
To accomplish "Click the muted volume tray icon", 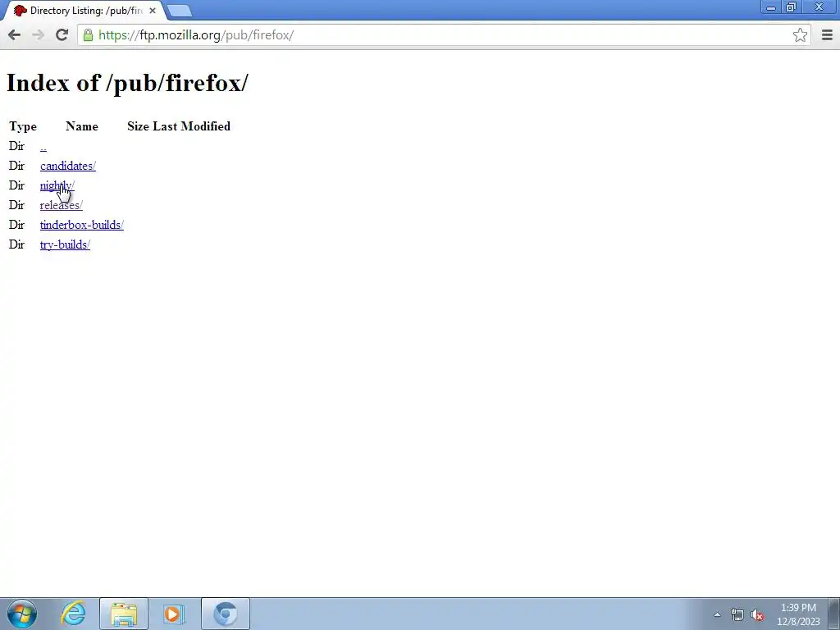I will (x=757, y=615).
